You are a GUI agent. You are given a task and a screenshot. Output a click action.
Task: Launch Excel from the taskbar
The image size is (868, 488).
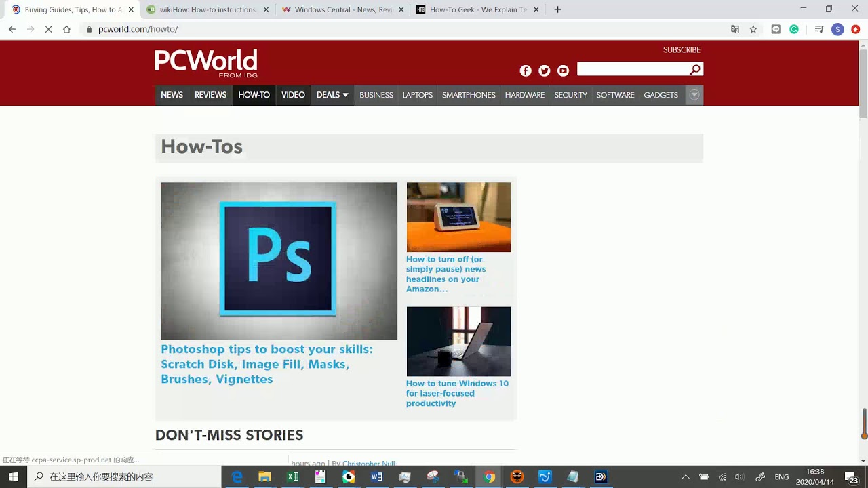[x=293, y=476]
